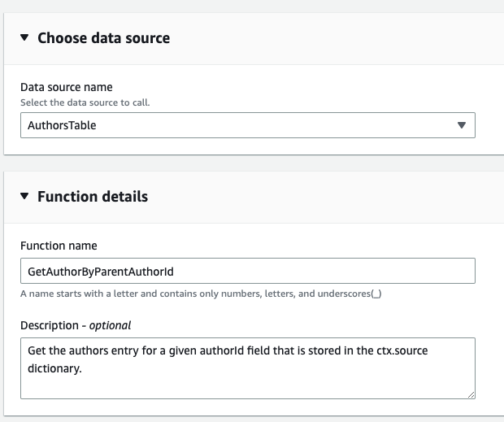Viewport: 504px width, 422px height.
Task: Click the 'Description - optional' label
Action: (x=76, y=325)
